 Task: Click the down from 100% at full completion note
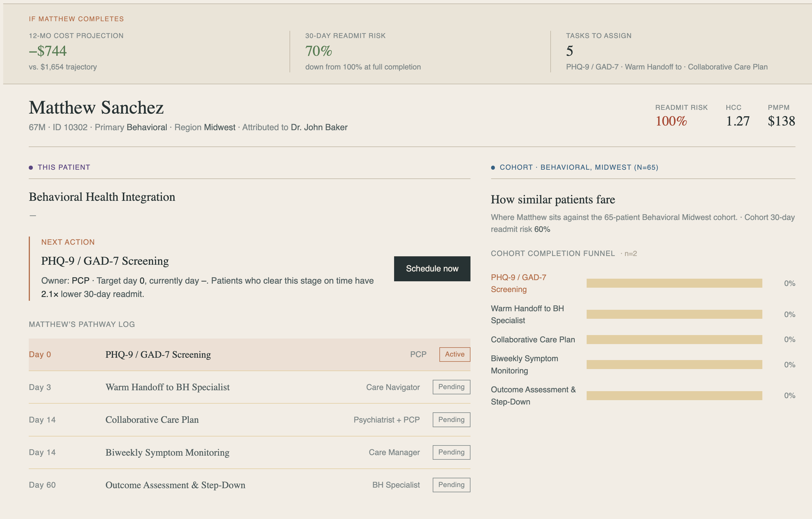click(363, 67)
